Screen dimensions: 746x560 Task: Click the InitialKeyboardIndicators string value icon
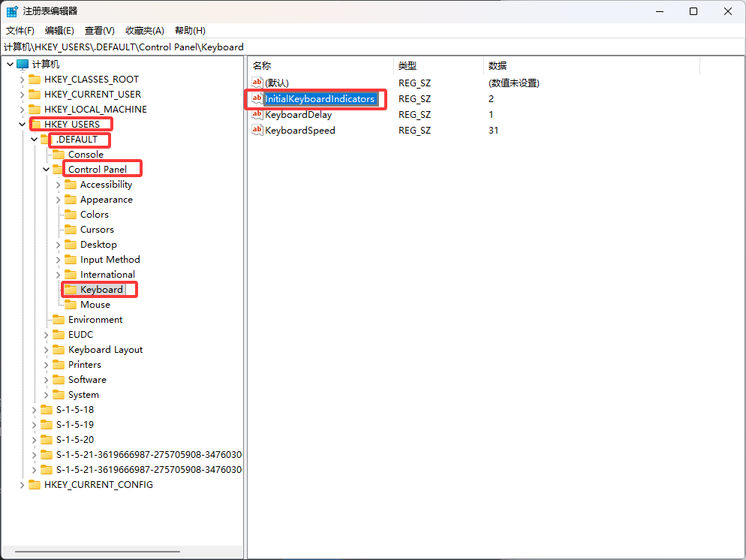(x=257, y=99)
